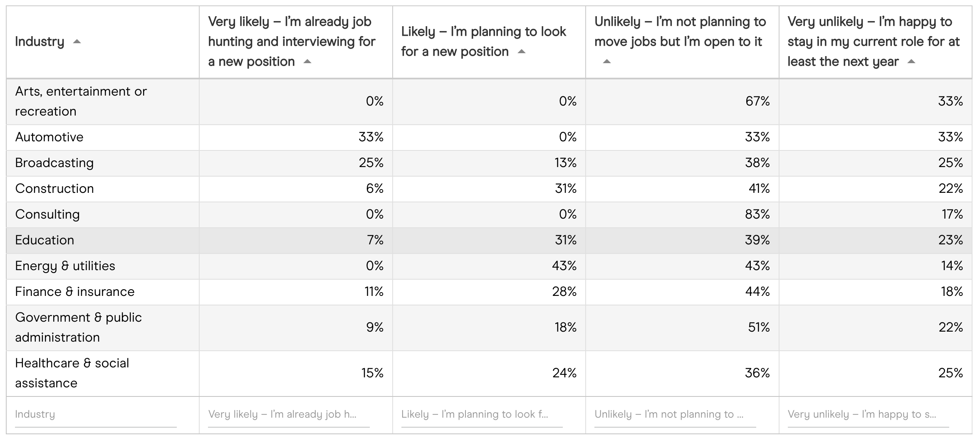
Task: Click the sort arrow next to Industry
Action: coord(77,42)
